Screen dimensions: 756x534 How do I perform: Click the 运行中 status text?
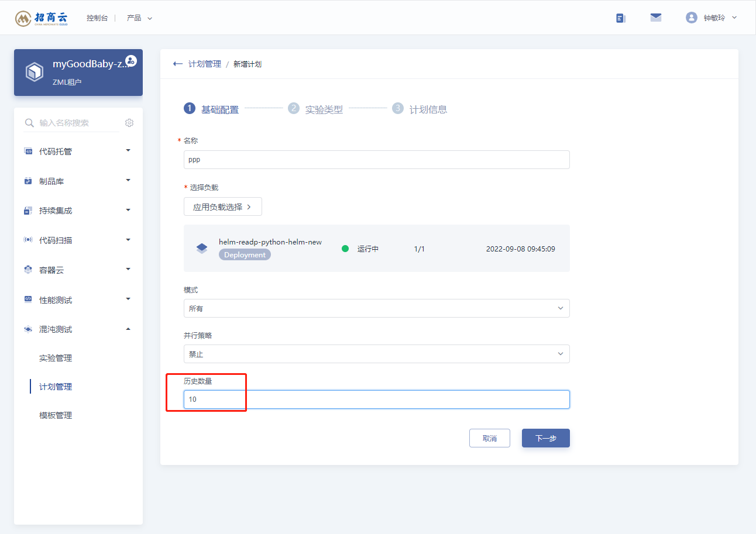click(368, 249)
